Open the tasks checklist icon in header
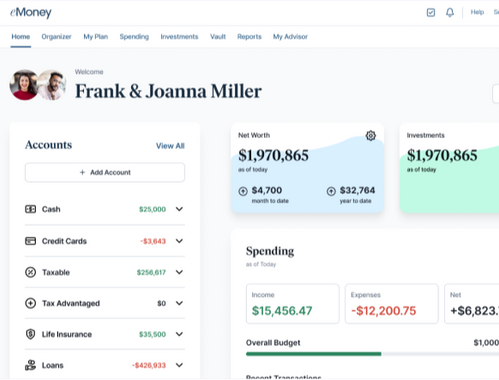 tap(431, 13)
